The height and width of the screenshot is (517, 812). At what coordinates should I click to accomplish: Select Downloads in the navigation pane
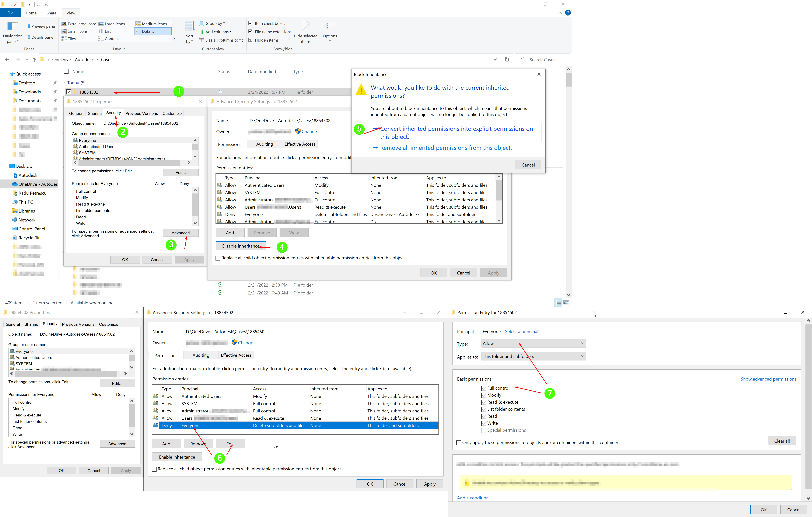pyautogui.click(x=30, y=92)
